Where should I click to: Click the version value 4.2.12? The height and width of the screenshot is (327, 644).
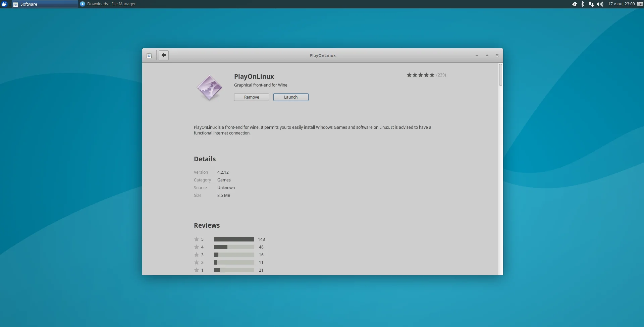click(223, 172)
